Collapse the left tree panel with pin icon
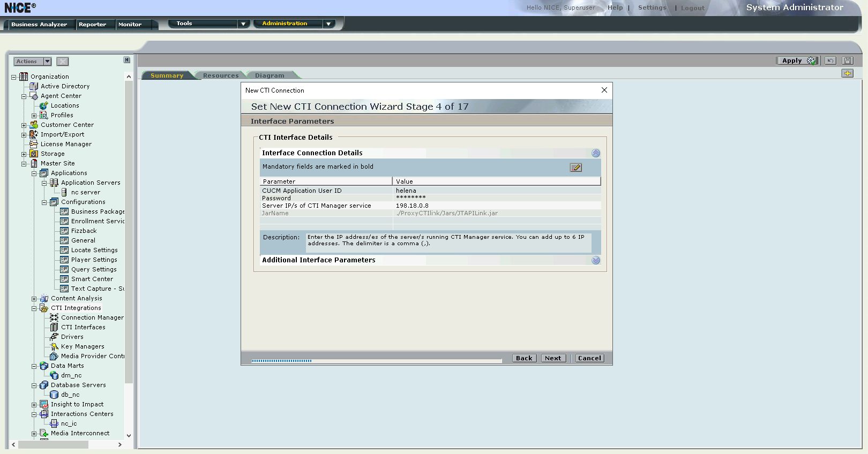Viewport: 868px width, 454px height. [x=127, y=60]
